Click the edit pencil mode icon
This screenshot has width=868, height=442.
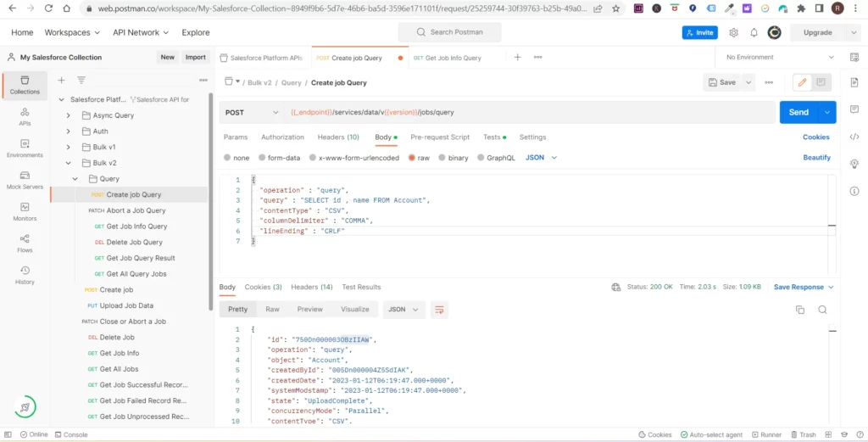coord(802,82)
